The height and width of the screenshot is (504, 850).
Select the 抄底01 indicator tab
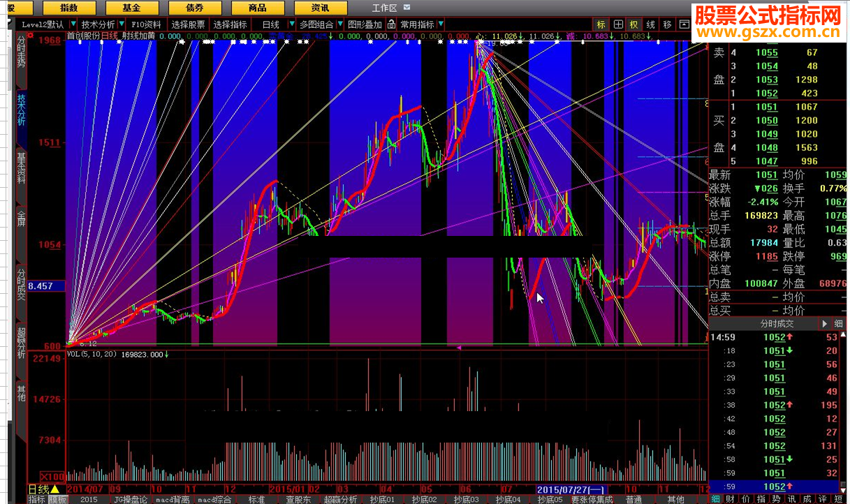point(382,499)
